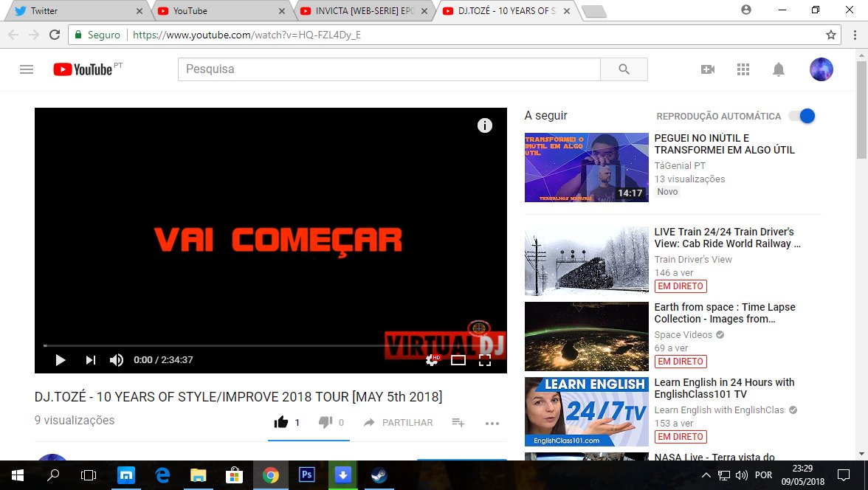Dislike the video with thumbs down
Screen dimensions: 868x490
[325, 422]
